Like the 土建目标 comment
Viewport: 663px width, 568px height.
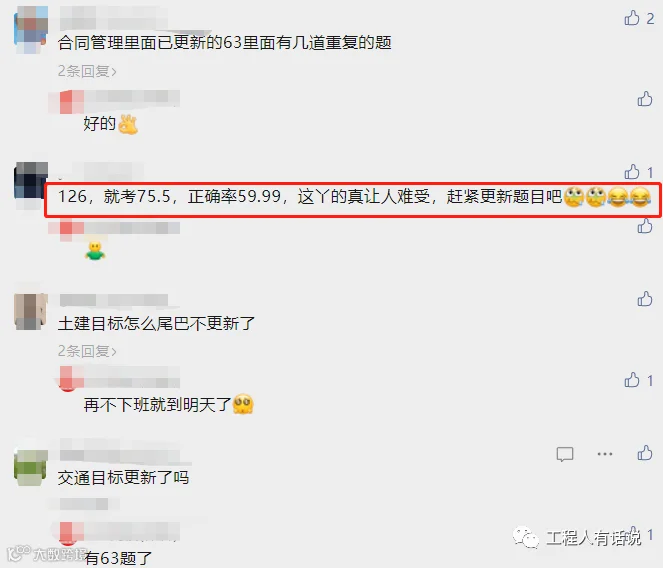click(x=645, y=299)
